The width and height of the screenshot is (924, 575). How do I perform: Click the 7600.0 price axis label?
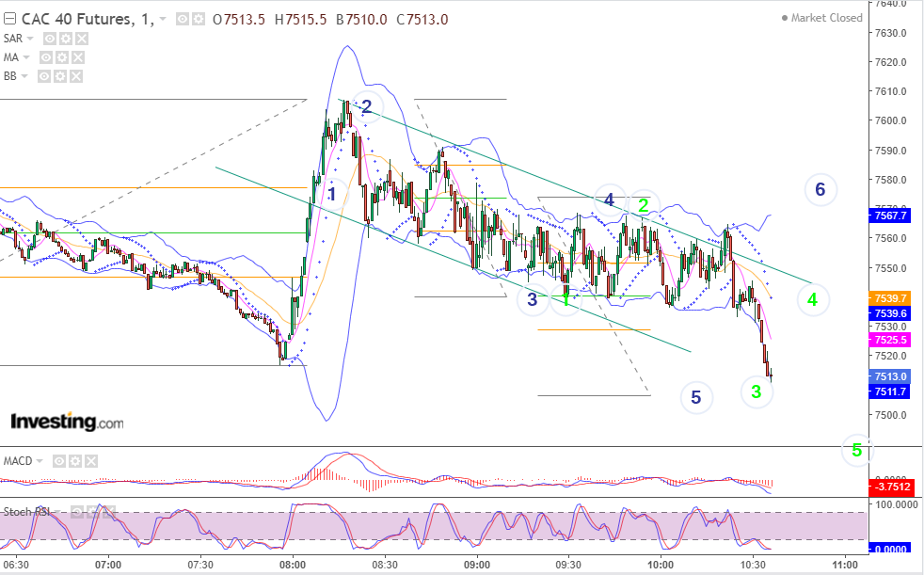tap(891, 120)
